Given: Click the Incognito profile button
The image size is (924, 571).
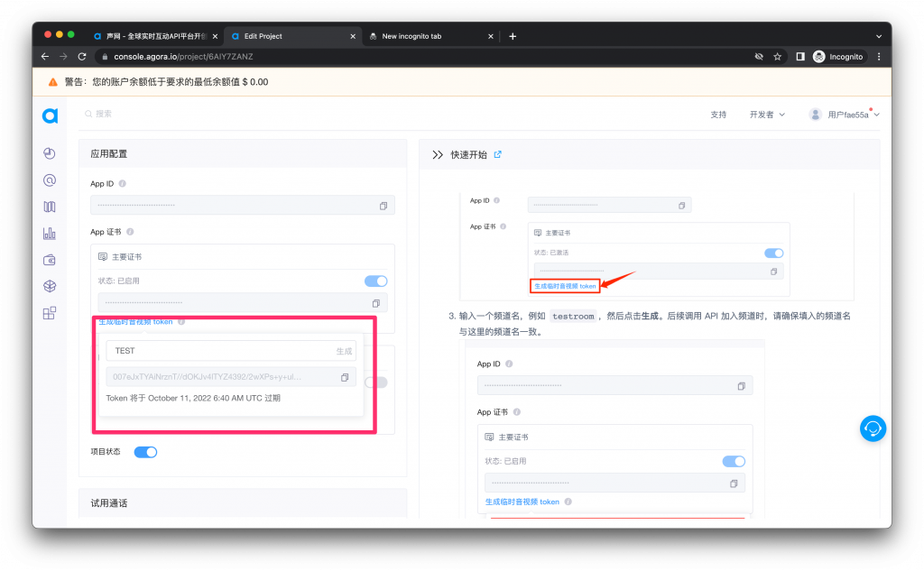Looking at the screenshot, I should click(838, 57).
